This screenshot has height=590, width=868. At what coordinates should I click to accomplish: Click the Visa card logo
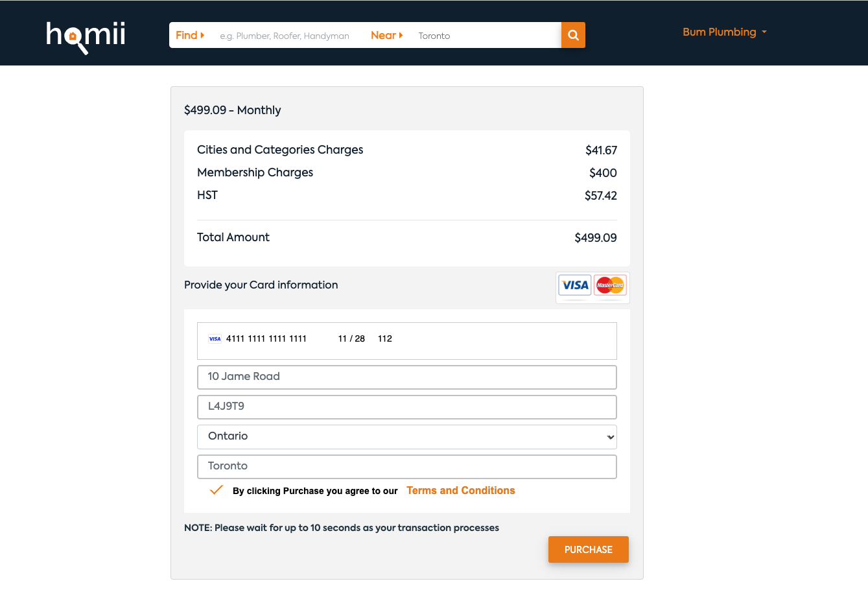(575, 285)
